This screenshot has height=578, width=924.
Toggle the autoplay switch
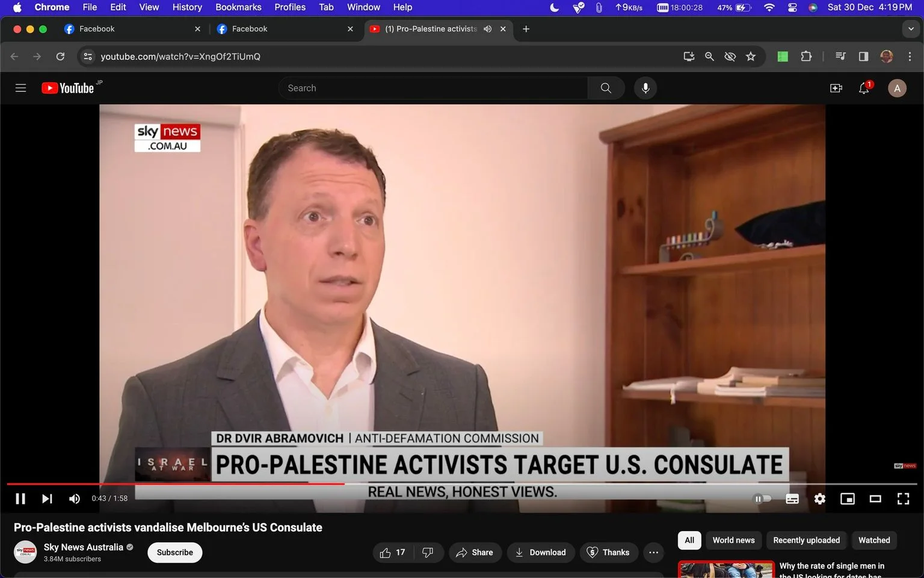coord(762,499)
